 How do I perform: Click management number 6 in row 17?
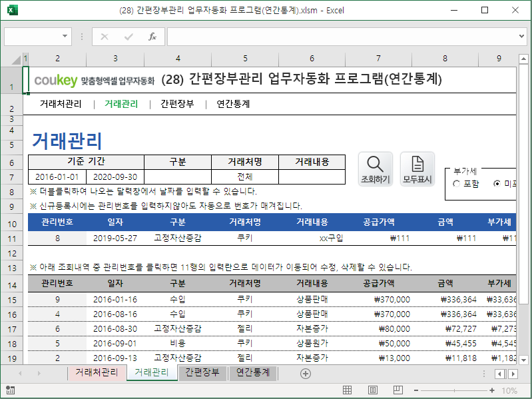point(57,329)
